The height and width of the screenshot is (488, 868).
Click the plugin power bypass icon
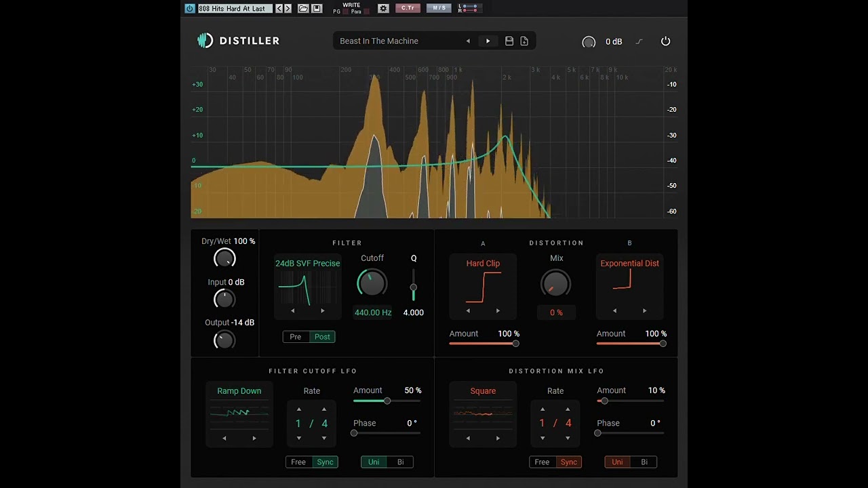pos(665,41)
